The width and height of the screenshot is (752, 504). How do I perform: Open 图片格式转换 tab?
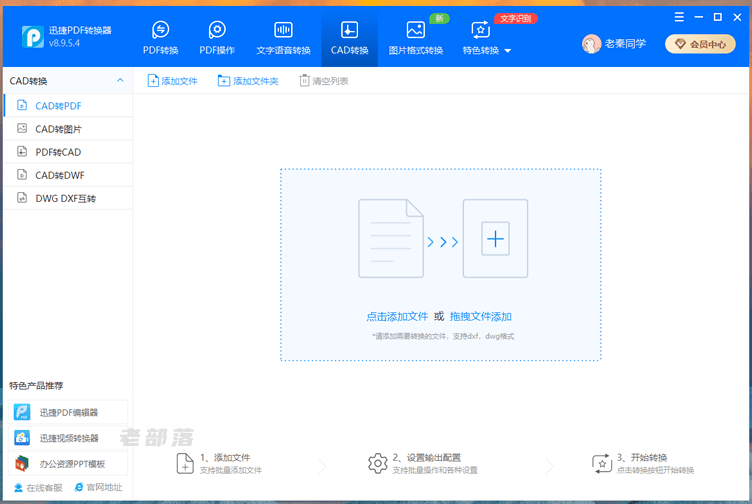point(415,38)
